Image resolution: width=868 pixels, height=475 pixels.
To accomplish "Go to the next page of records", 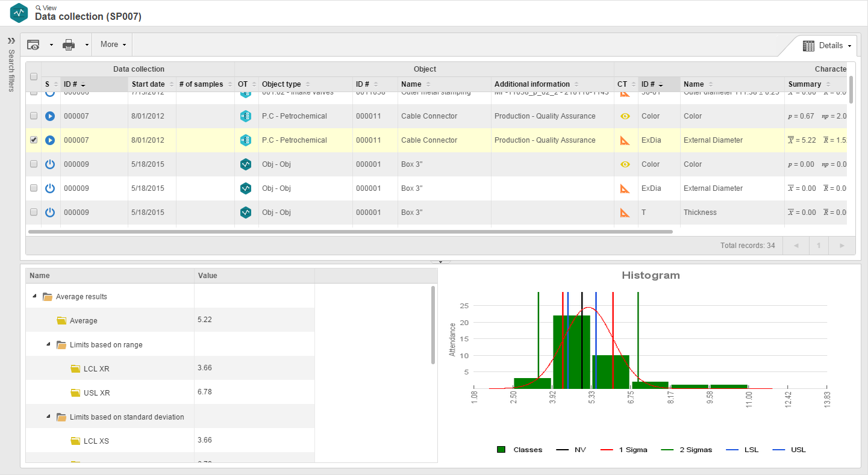I will (842, 246).
